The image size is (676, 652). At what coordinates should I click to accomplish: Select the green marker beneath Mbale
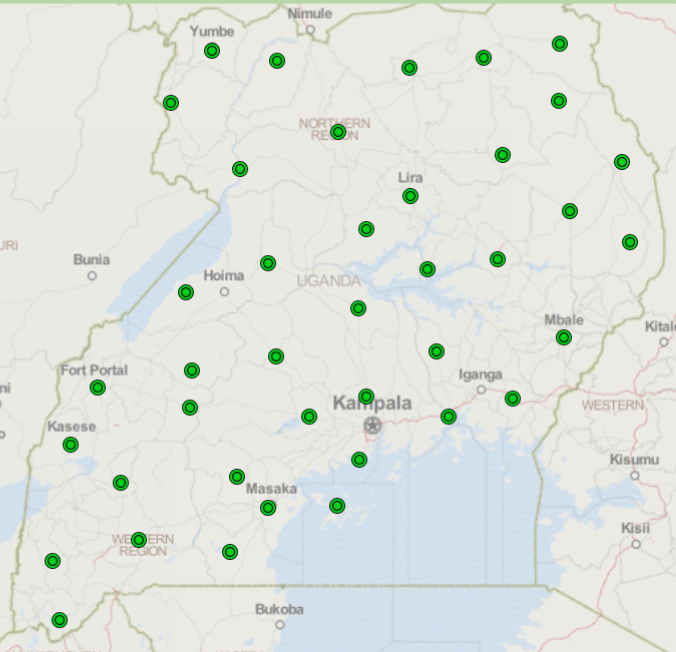point(564,338)
